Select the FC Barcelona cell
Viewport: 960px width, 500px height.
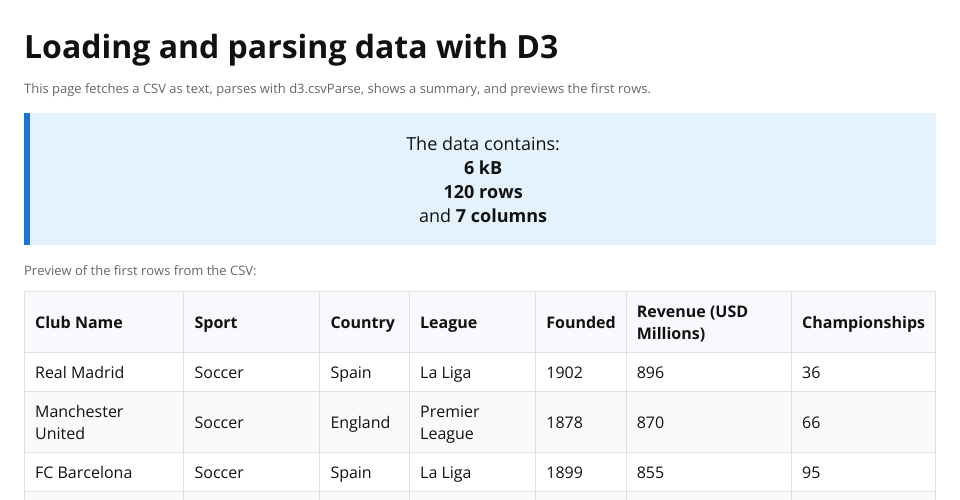point(83,472)
